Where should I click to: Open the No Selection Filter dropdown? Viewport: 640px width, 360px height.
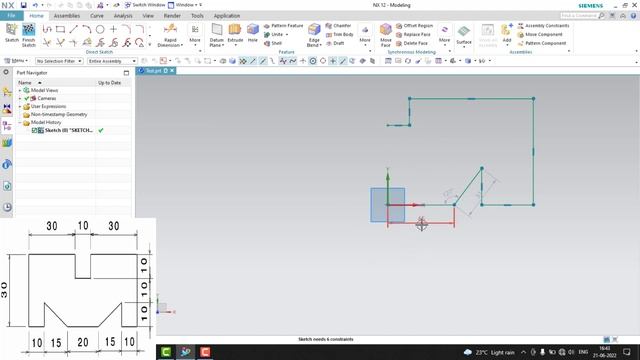click(59, 61)
